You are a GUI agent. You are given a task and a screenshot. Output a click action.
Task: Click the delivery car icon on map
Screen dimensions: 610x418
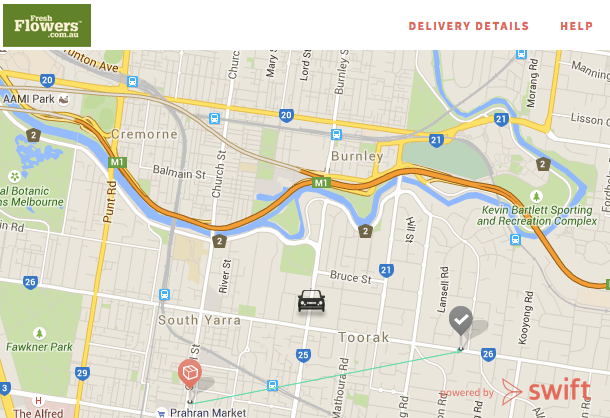click(x=311, y=301)
